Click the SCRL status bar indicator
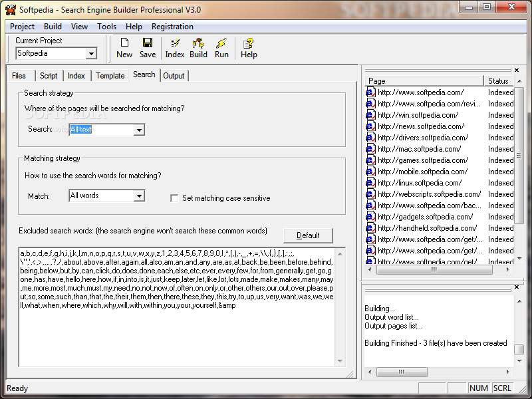Viewport: 532px width, 399px height. pos(502,388)
